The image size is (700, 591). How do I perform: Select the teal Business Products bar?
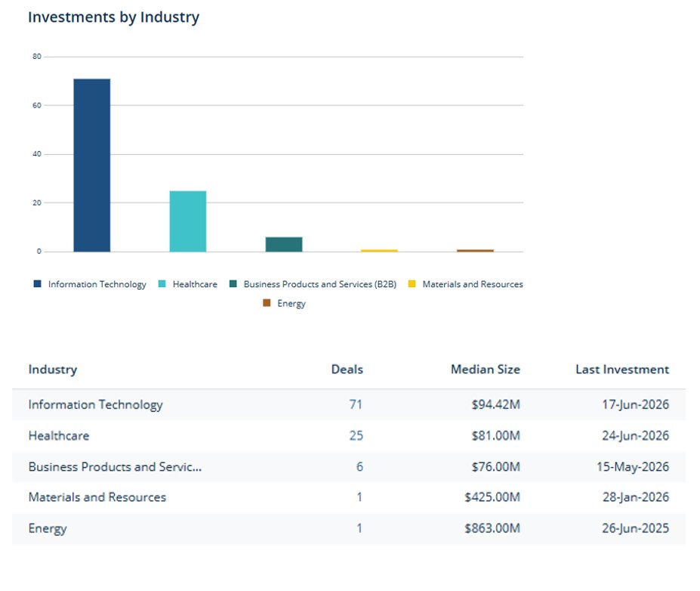pos(284,244)
